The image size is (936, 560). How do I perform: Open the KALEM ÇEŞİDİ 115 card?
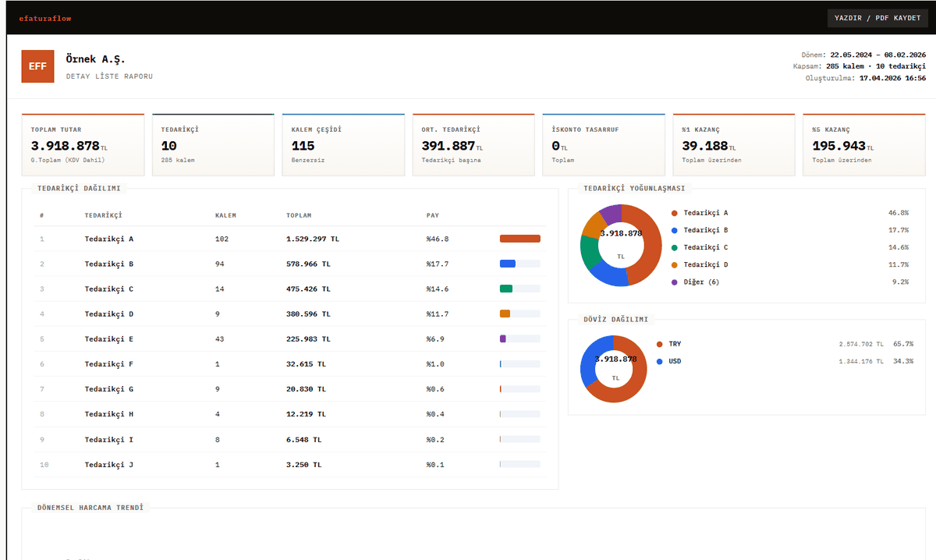click(x=343, y=145)
